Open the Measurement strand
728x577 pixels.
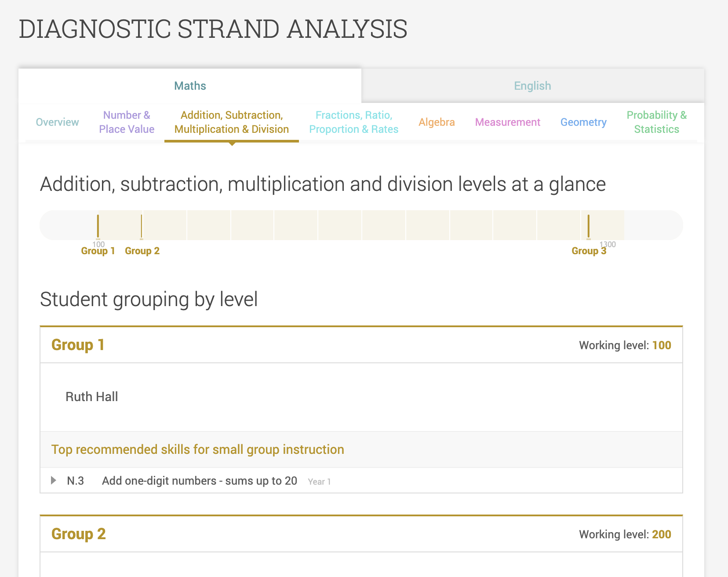(507, 122)
